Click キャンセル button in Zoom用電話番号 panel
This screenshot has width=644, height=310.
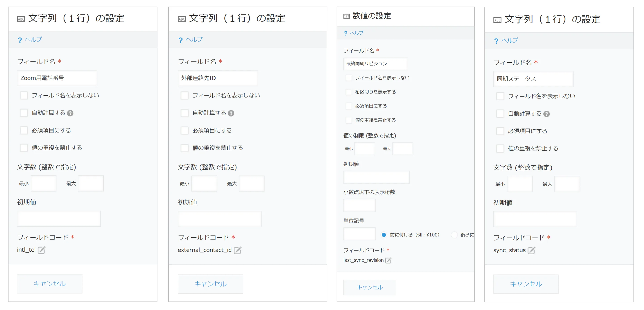49,284
